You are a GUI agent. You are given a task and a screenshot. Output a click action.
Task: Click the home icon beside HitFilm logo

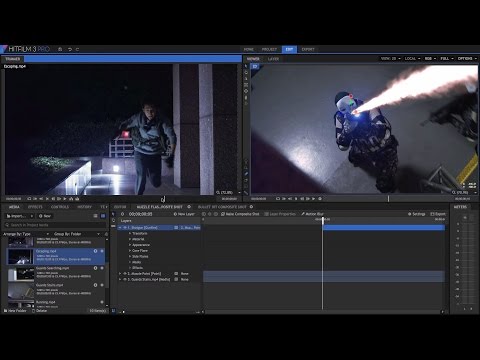tap(60, 49)
